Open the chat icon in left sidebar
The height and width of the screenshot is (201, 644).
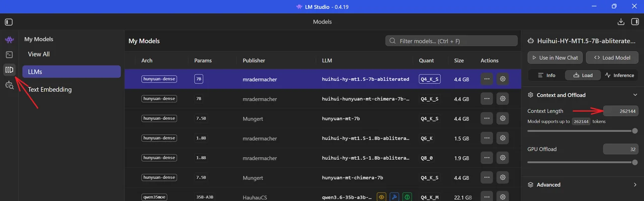tap(9, 39)
